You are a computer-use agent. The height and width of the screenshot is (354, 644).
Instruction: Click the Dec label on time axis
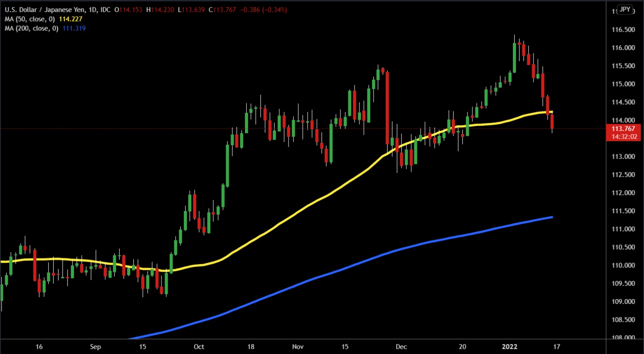(402, 347)
